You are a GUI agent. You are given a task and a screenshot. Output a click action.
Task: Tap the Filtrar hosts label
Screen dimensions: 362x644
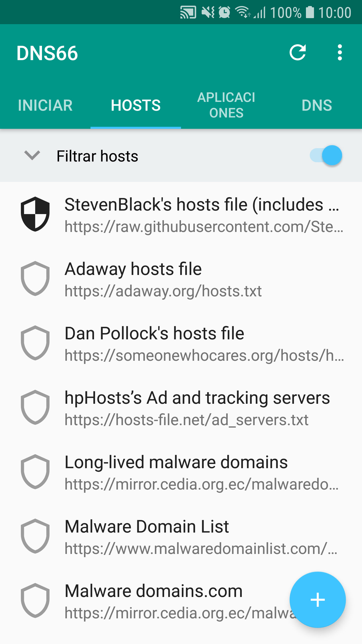(x=97, y=156)
